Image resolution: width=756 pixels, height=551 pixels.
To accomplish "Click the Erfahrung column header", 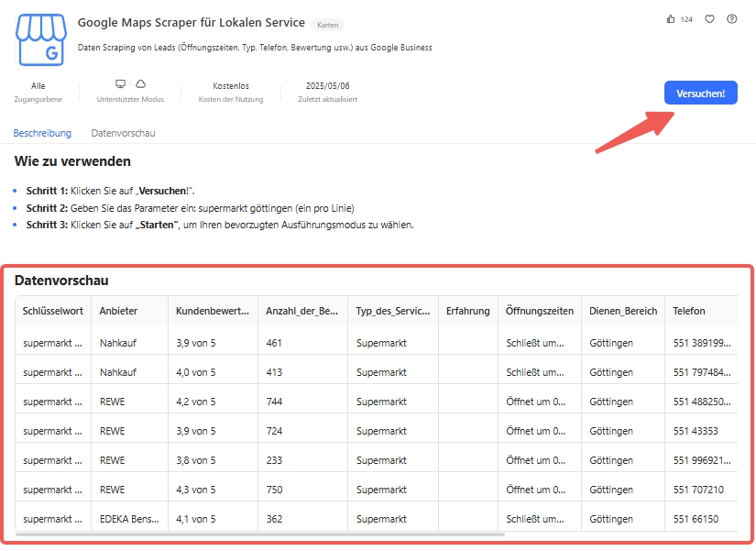I will 467,311.
